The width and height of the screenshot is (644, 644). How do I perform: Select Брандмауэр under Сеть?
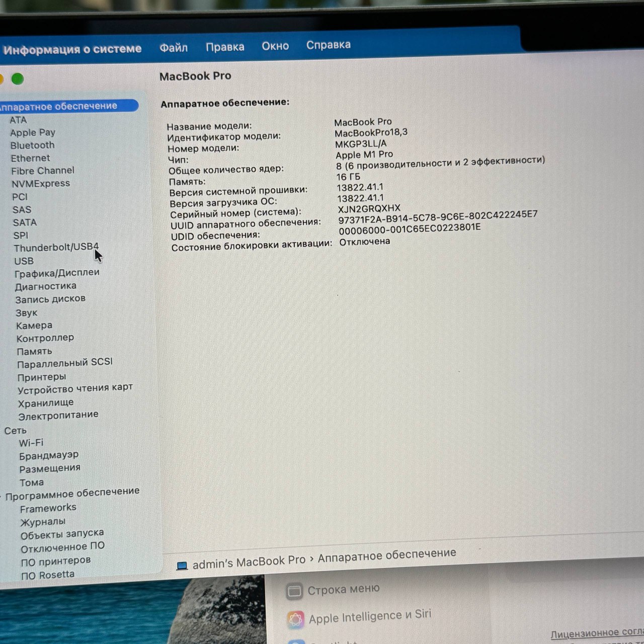[48, 455]
